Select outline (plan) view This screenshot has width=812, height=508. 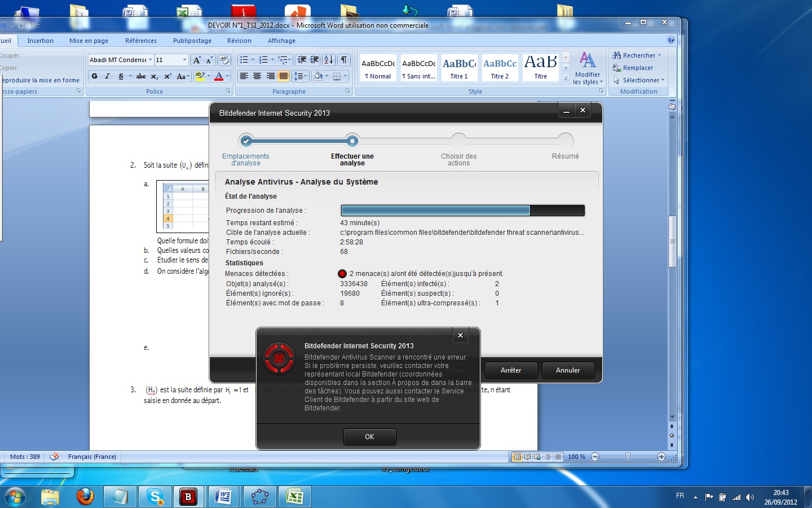(x=548, y=457)
